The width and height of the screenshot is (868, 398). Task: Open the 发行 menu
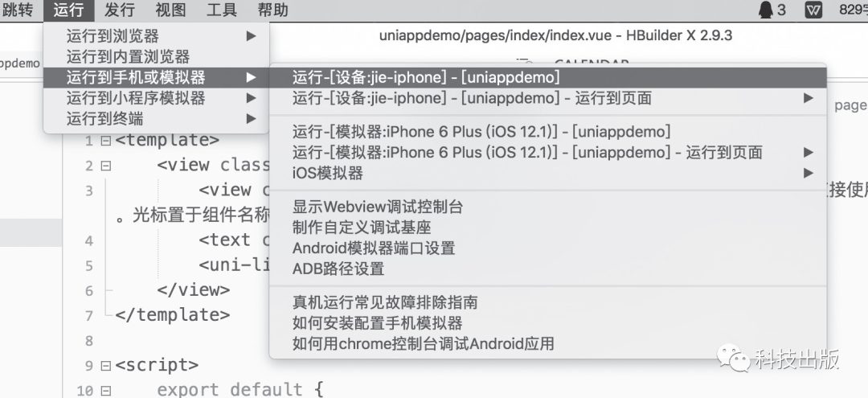pos(120,10)
